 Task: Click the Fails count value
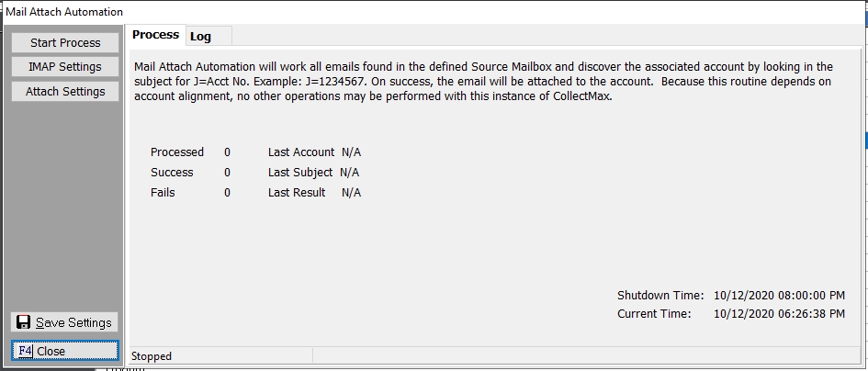pos(228,193)
